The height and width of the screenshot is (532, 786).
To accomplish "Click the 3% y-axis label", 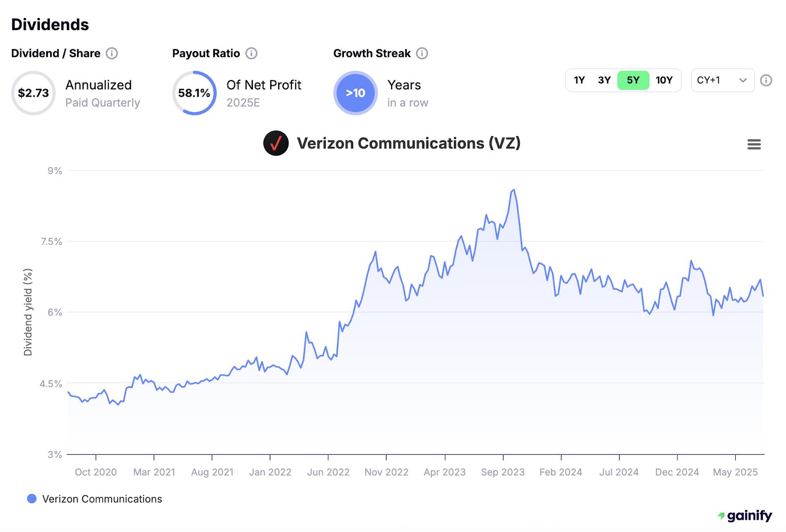I will pyautogui.click(x=55, y=454).
